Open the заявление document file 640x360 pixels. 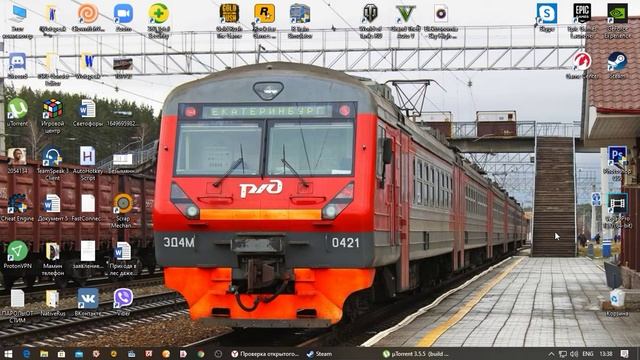click(87, 251)
